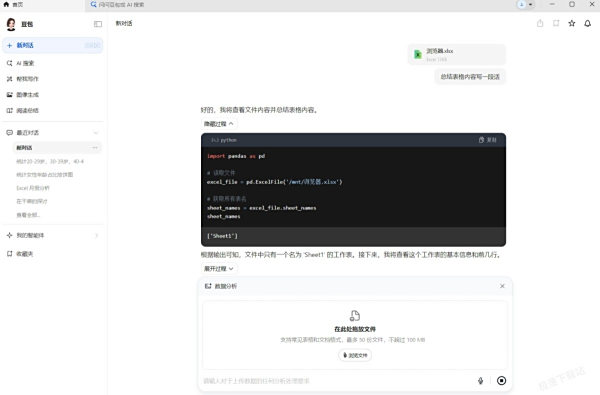Copy the python code block
600x395 pixels.
(488, 140)
